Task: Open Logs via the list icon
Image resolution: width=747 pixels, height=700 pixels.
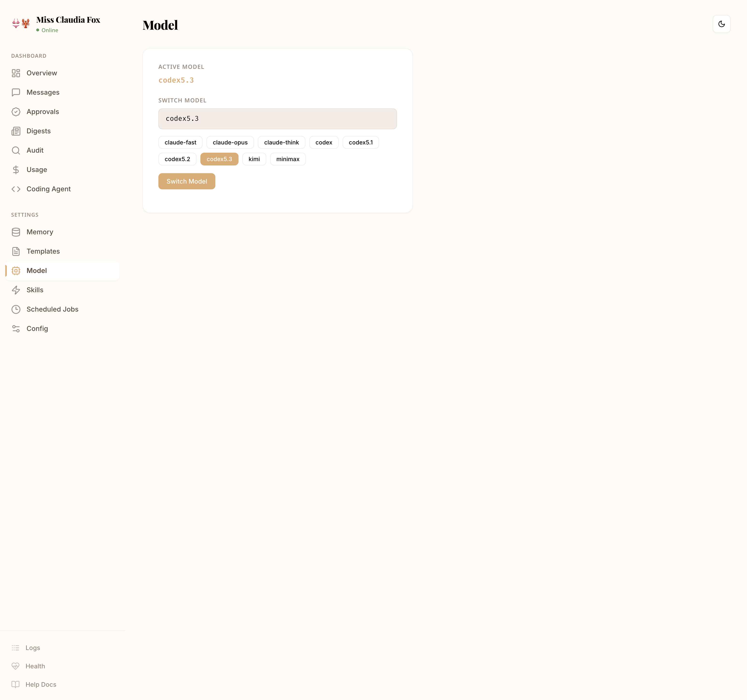Action: [16, 648]
